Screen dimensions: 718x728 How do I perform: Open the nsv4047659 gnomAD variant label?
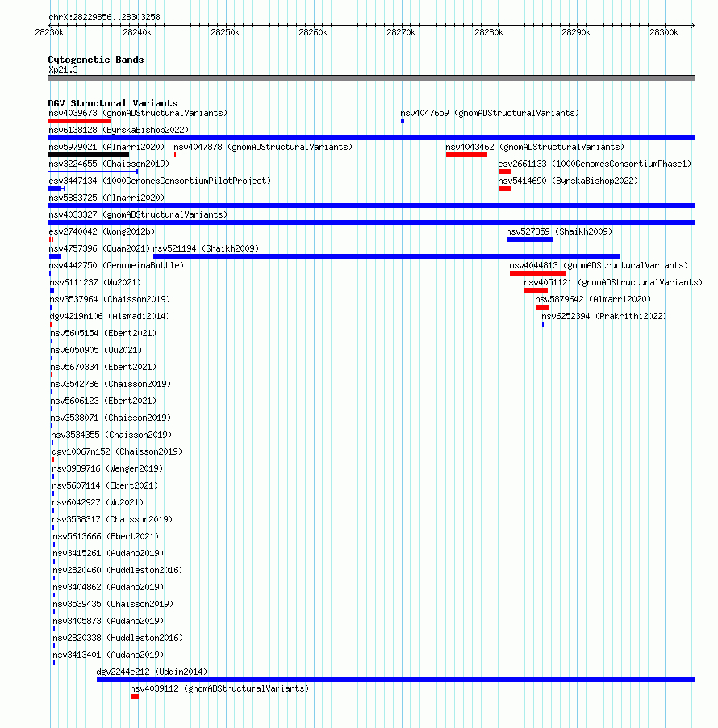tap(490, 113)
